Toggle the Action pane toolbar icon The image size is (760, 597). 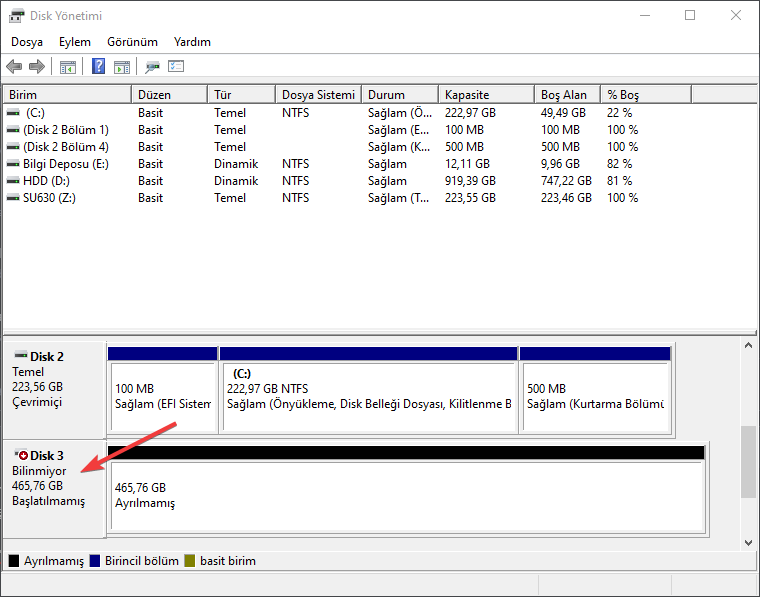(x=122, y=67)
